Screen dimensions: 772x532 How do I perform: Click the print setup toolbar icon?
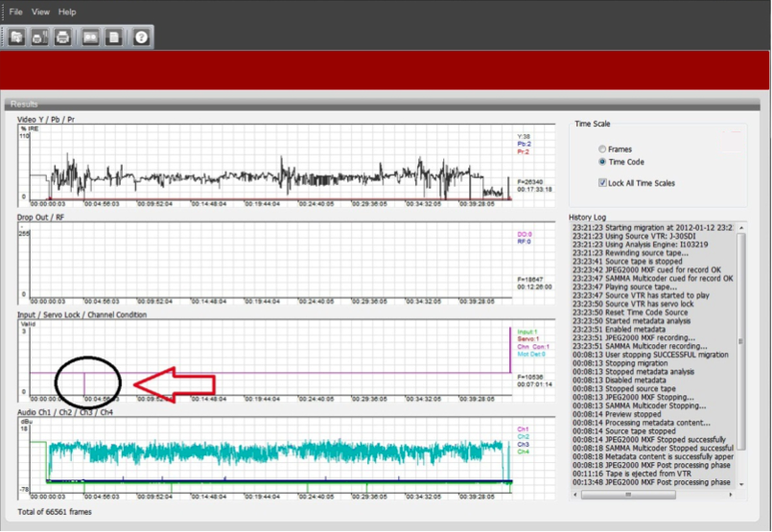pyautogui.click(x=39, y=37)
